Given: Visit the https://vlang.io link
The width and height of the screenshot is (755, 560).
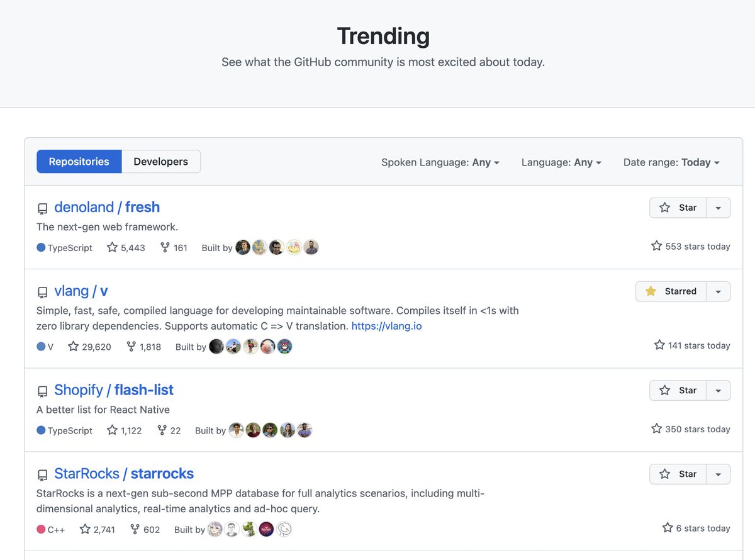Looking at the screenshot, I should click(386, 326).
